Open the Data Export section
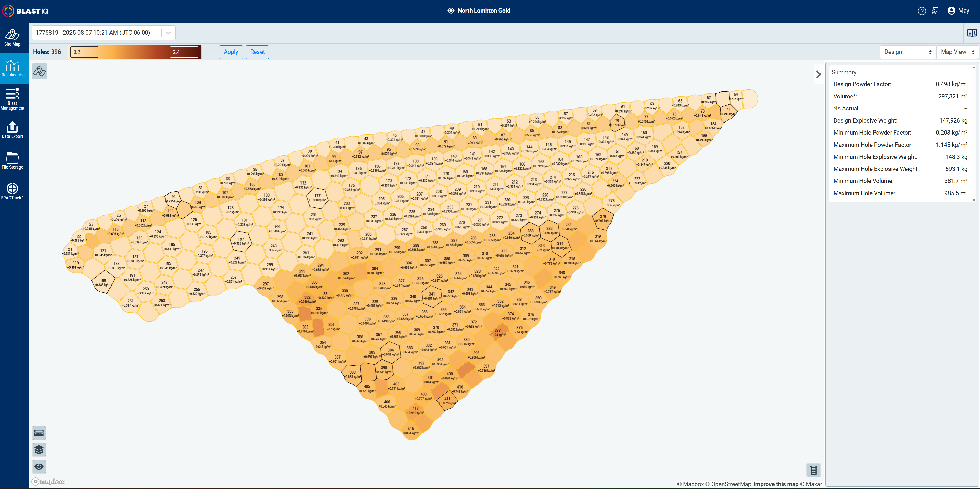Screen dimensions: 980x489 point(12,130)
